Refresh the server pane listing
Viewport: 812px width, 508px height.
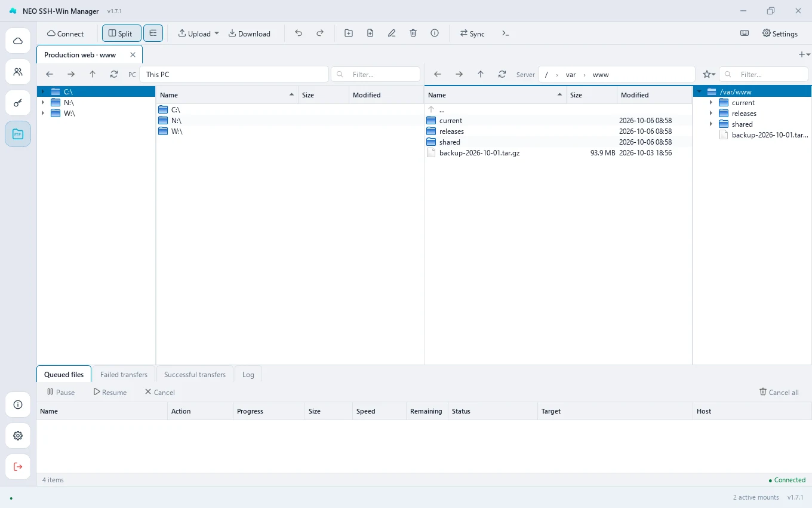pos(502,75)
